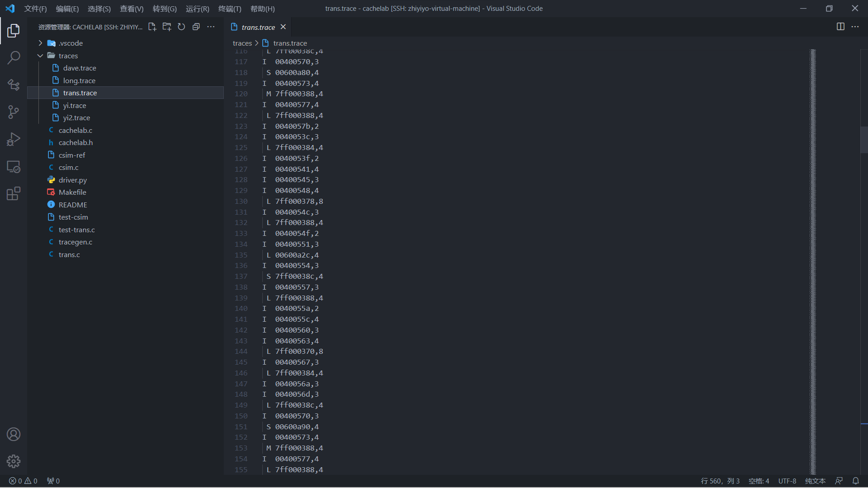Change indentation 空格: 4 setting
Viewport: 868px width, 488px height.
[x=759, y=481]
